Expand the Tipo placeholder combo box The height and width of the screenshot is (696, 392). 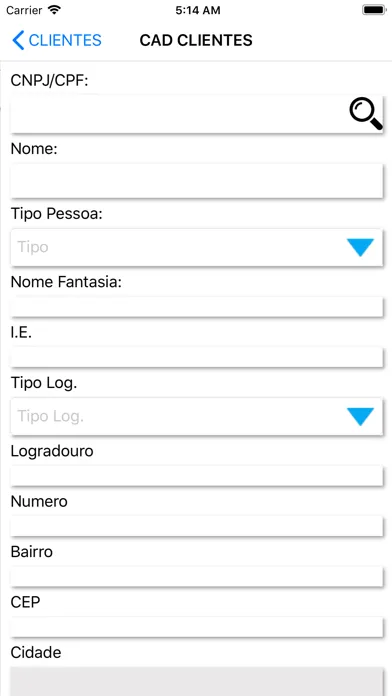[197, 247]
